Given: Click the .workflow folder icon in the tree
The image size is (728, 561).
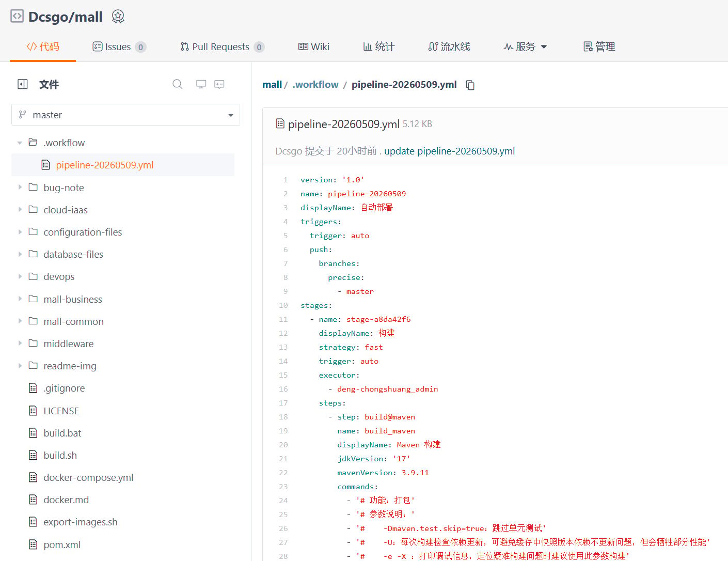Looking at the screenshot, I should tap(33, 142).
